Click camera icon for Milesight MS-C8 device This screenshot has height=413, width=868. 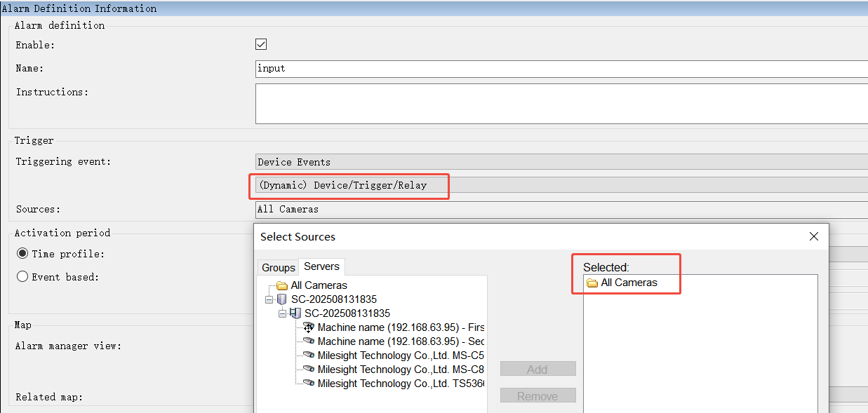[309, 370]
